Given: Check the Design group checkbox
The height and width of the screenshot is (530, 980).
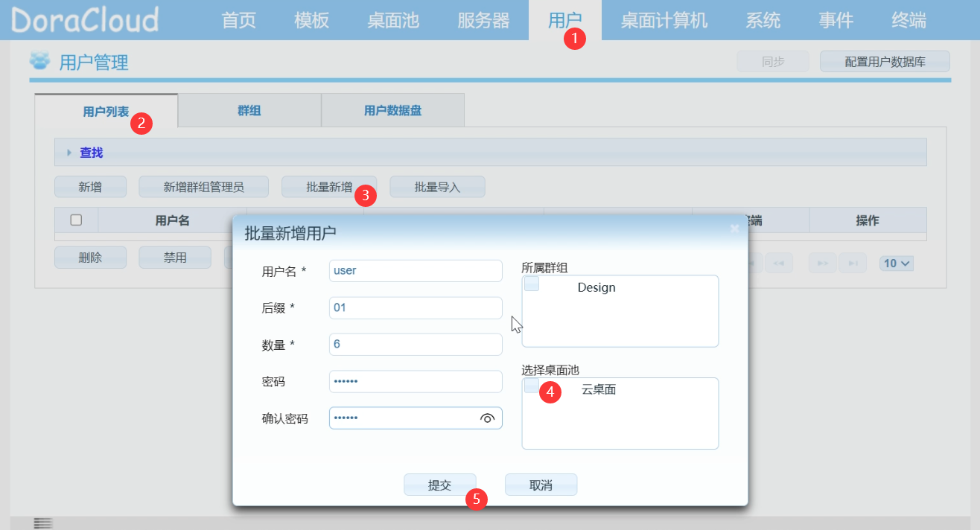Looking at the screenshot, I should 532,284.
